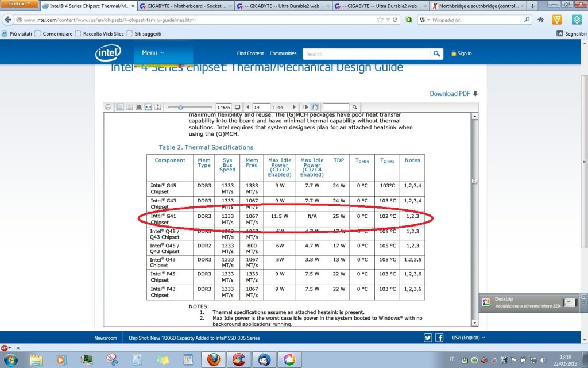Click PDF scrollbar up arrow

pyautogui.click(x=474, y=116)
